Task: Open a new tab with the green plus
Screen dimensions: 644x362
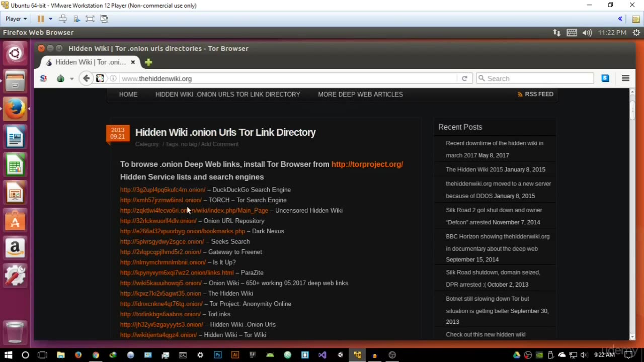Action: (x=148, y=62)
